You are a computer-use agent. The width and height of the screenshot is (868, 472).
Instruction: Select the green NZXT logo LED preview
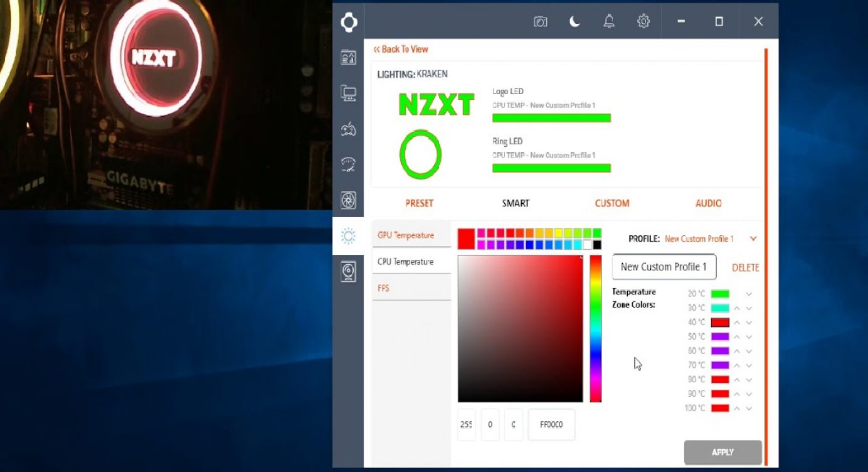pos(437,105)
